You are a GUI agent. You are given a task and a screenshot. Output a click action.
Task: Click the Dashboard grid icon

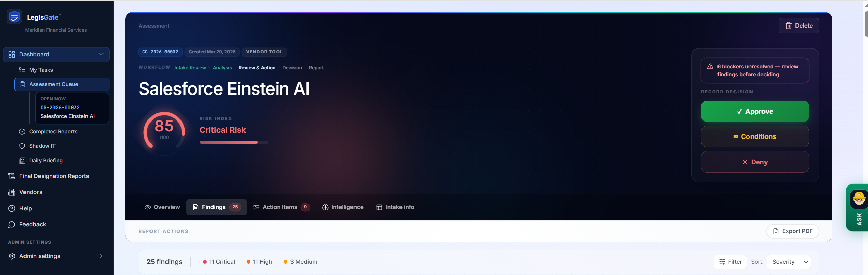click(x=12, y=54)
